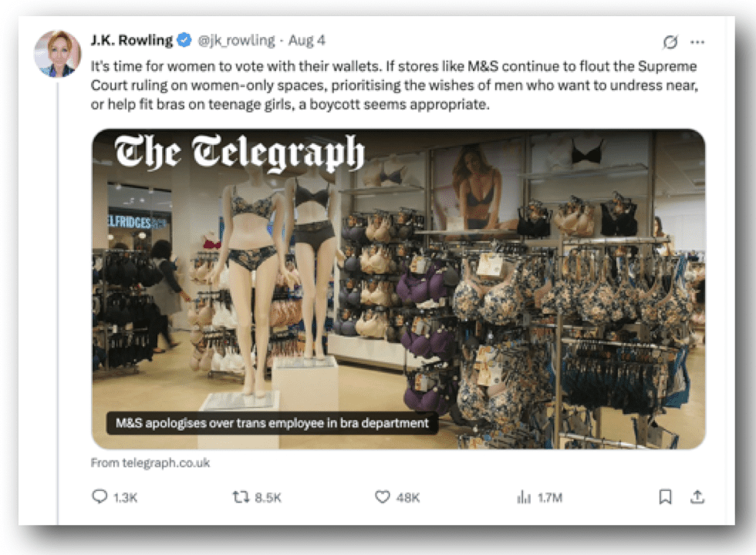This screenshot has width=756, height=555.
Task: Click the share upload arrow icon
Action: 697,496
